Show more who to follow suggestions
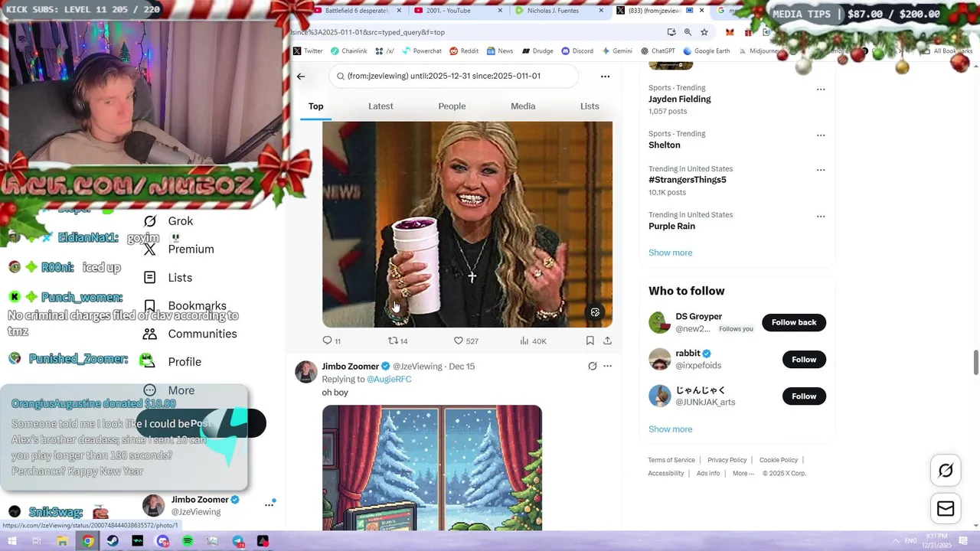 click(670, 429)
